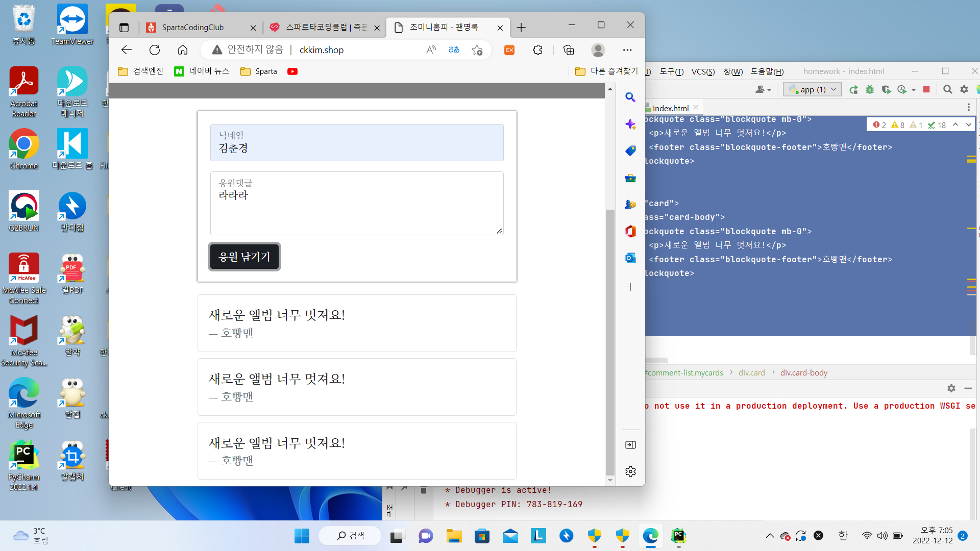Reload the ckkim.shop page
Viewport: 980px width, 551px height.
coord(155,49)
